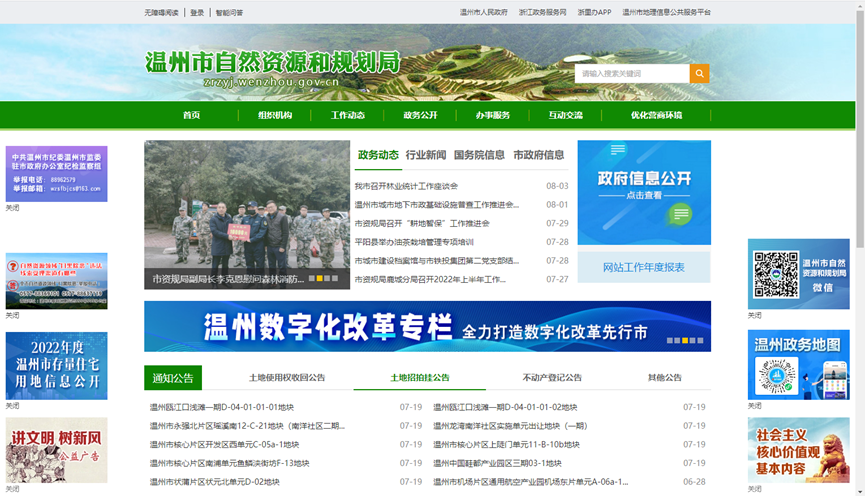The width and height of the screenshot is (865, 496).
Task: Click the page vertical scrollbar
Action: point(860,130)
